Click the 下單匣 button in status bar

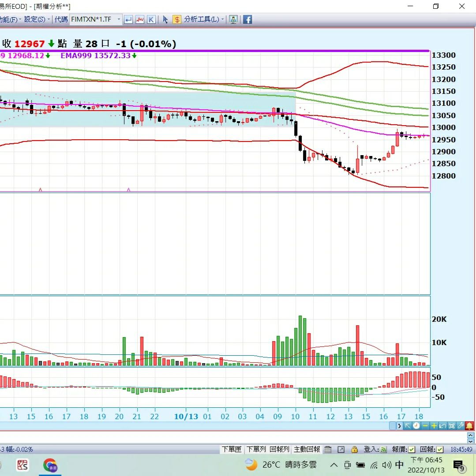[232, 450]
